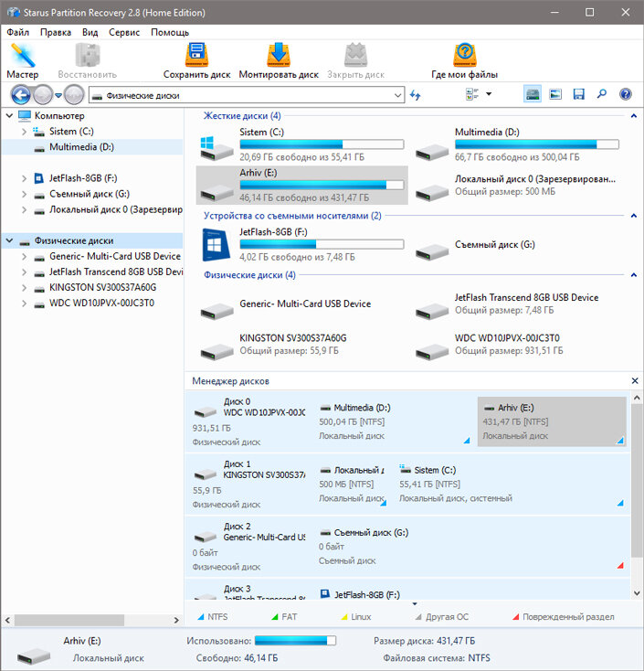Viewport: 644px width, 671px height.
Task: Click the blue question mark help icon
Action: 625,94
